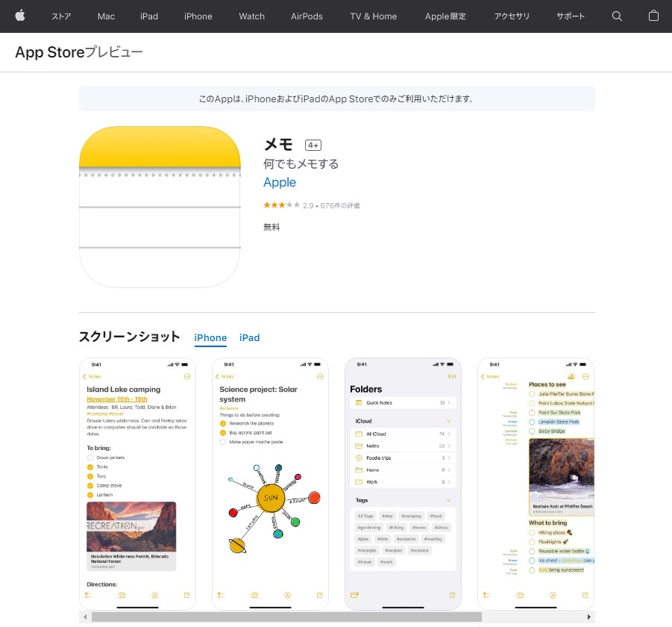Click the Apple logo in navigation bar
This screenshot has width=672, height=627.
(x=19, y=16)
